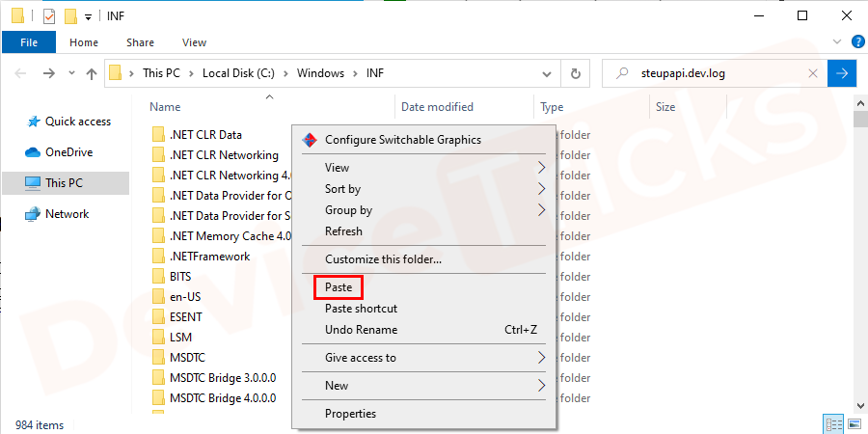The height and width of the screenshot is (434, 868).
Task: Click the Properties quick access toolbar icon
Action: tap(49, 16)
